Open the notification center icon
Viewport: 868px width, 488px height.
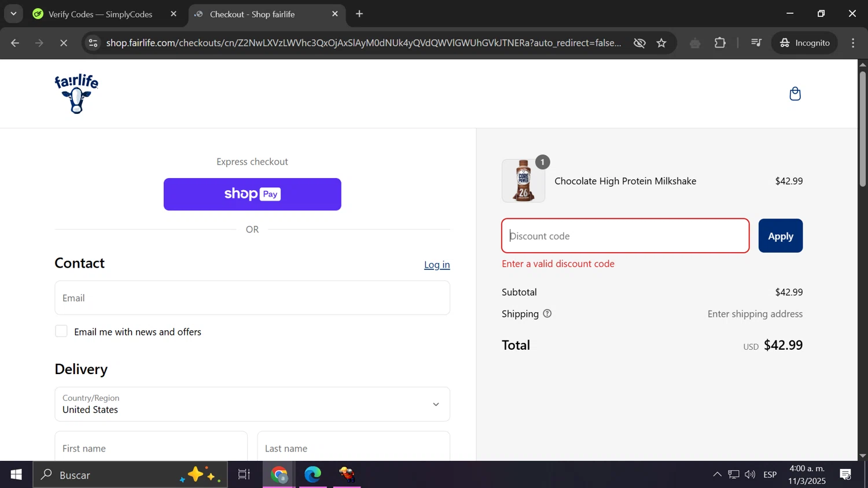click(x=846, y=475)
